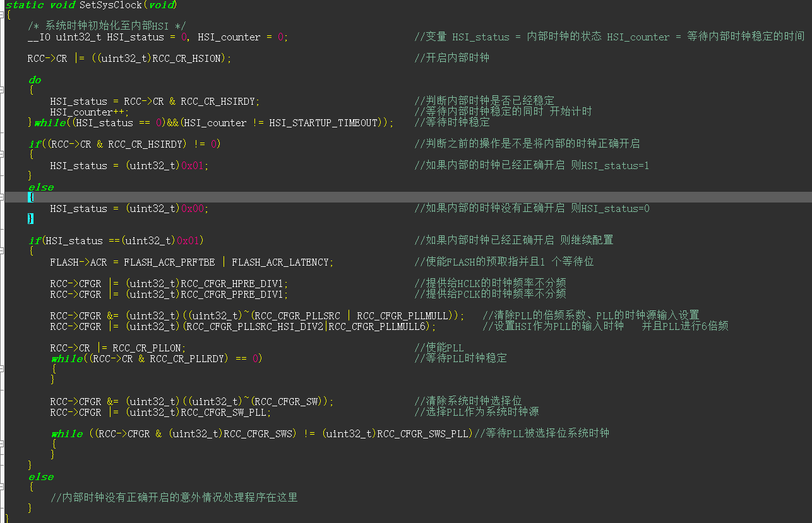Click the comment 等待内部时钟稳定的同时 开始计时
Screen dimensions: 812x523
coord(503,112)
